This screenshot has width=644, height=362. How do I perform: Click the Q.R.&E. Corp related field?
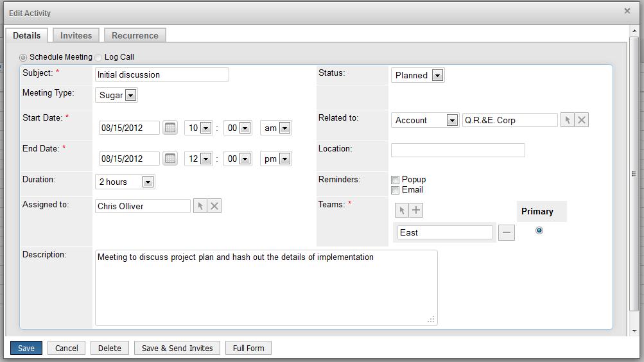tap(510, 120)
